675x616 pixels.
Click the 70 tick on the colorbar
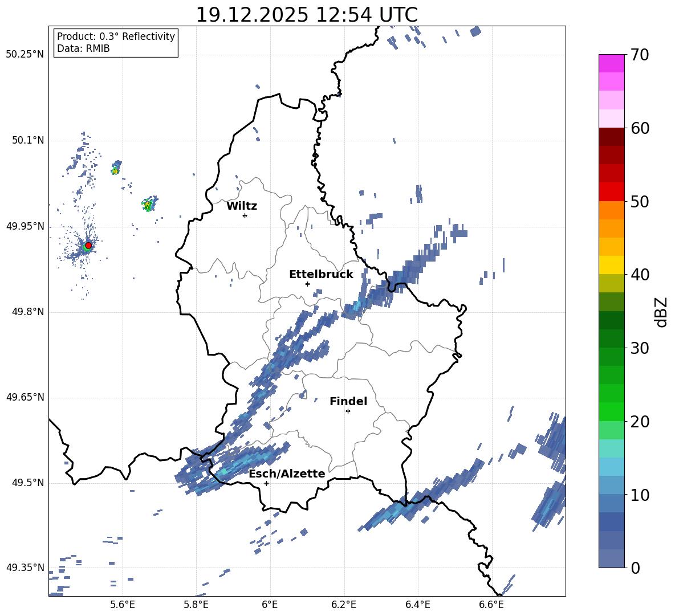(640, 55)
